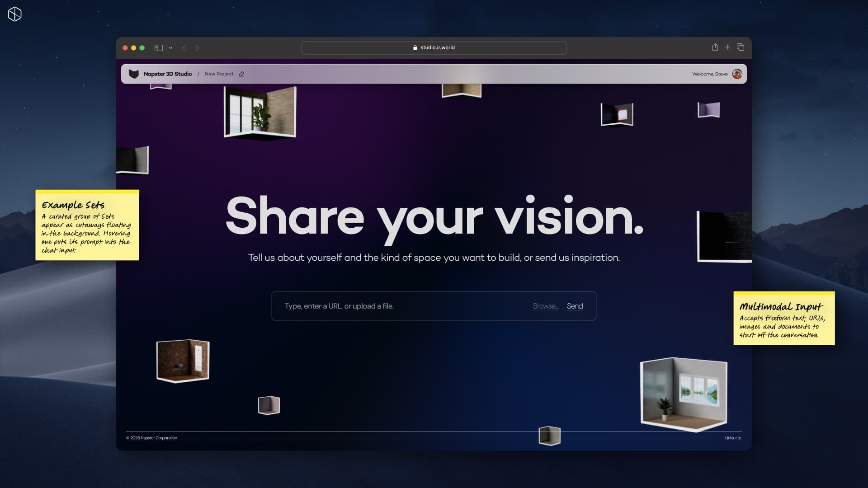
Task: Click the back navigation arrow
Action: pyautogui.click(x=184, y=47)
